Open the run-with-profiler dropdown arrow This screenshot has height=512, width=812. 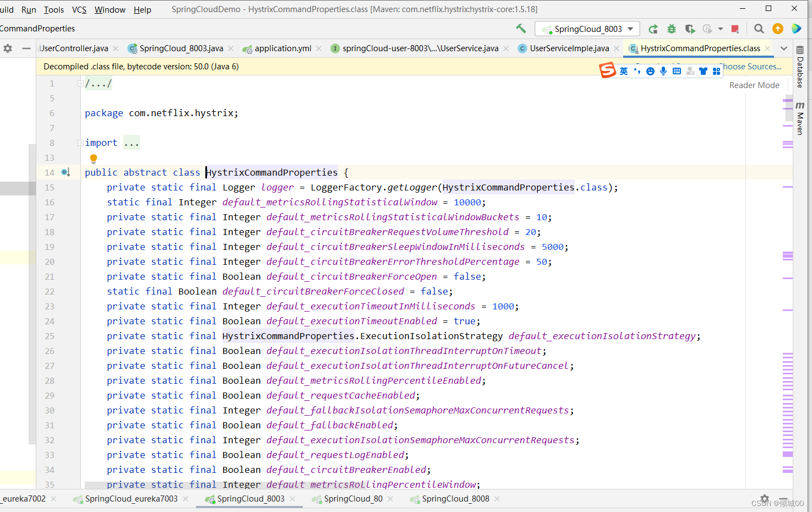click(721, 29)
